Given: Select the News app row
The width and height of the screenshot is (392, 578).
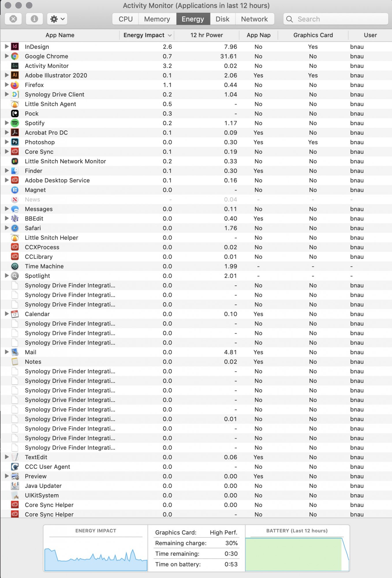Looking at the screenshot, I should (196, 199).
